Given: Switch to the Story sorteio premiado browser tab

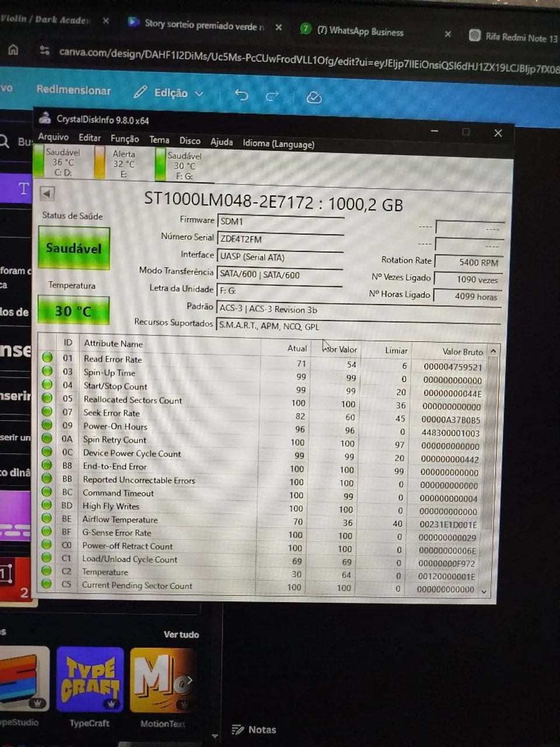Looking at the screenshot, I should (x=204, y=25).
